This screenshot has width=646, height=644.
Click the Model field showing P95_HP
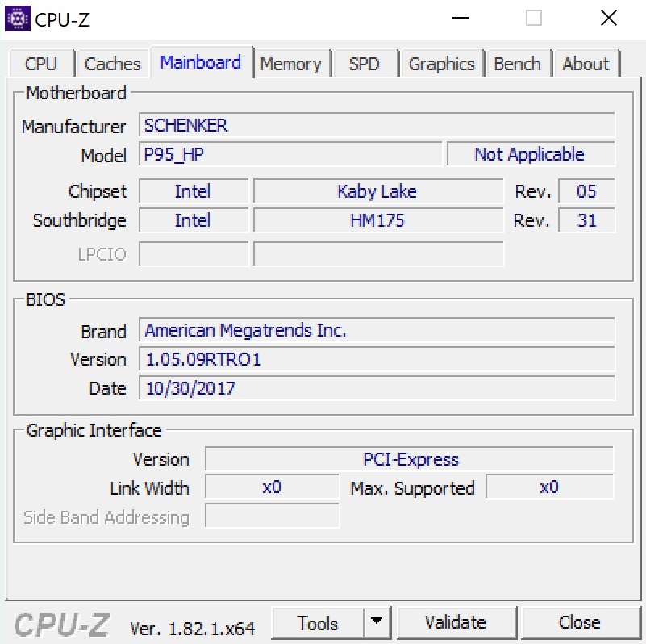(x=290, y=154)
